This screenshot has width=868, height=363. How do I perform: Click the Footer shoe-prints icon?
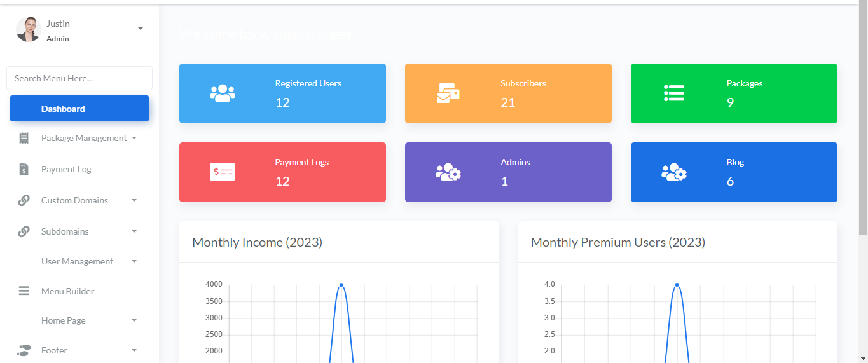pos(24,350)
